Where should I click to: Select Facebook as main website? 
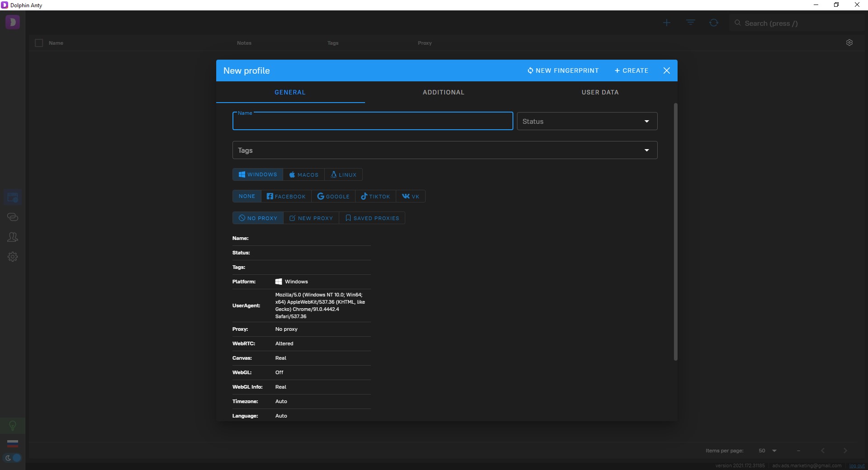tap(286, 196)
